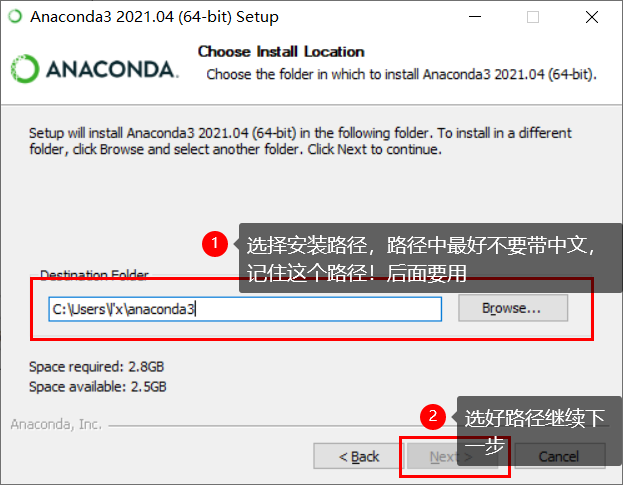623x485 pixels.
Task: Click the red annotation circle number 1
Action: (215, 243)
